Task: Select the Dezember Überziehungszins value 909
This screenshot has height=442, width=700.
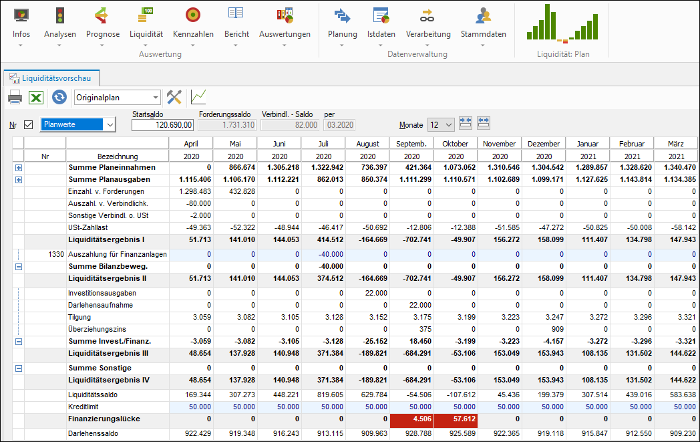Action: (x=544, y=329)
